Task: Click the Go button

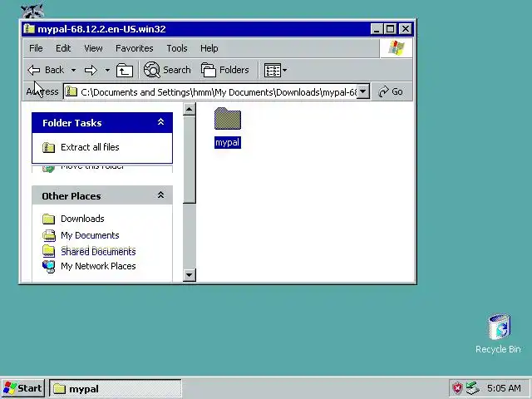Action: pyautogui.click(x=391, y=91)
